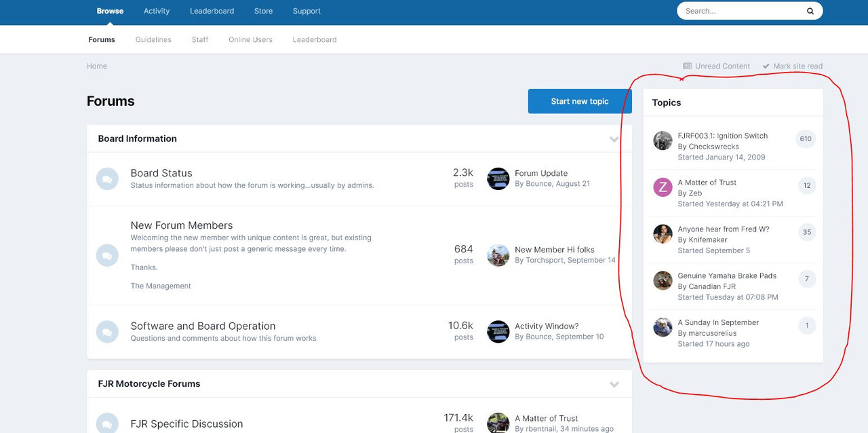Open A Matter of Trust in FJR Discussion row
868x433 pixels.
[547, 418]
